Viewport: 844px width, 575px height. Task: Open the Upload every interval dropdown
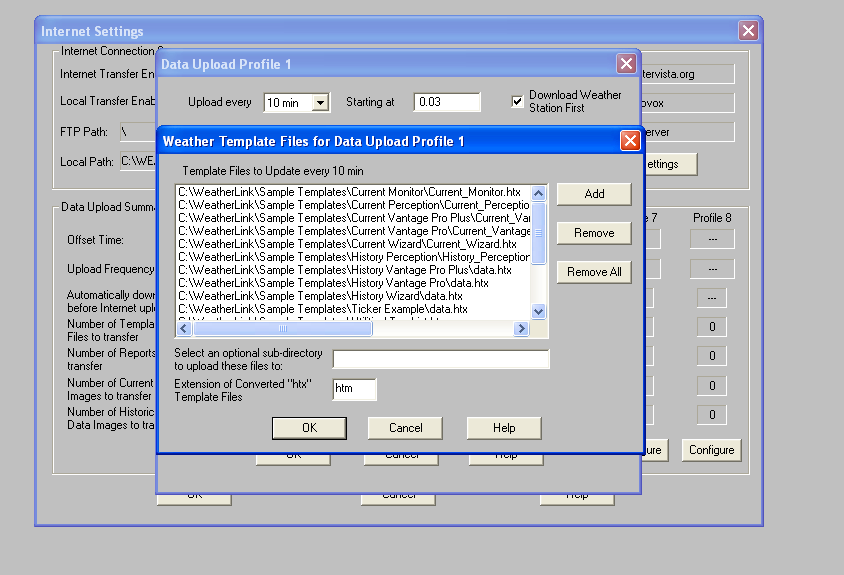pos(320,102)
